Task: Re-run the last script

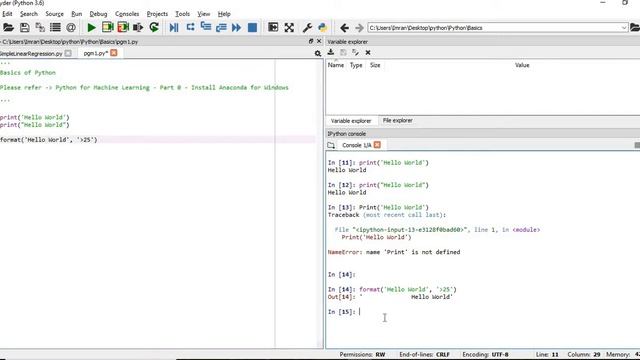Action: tap(154, 27)
